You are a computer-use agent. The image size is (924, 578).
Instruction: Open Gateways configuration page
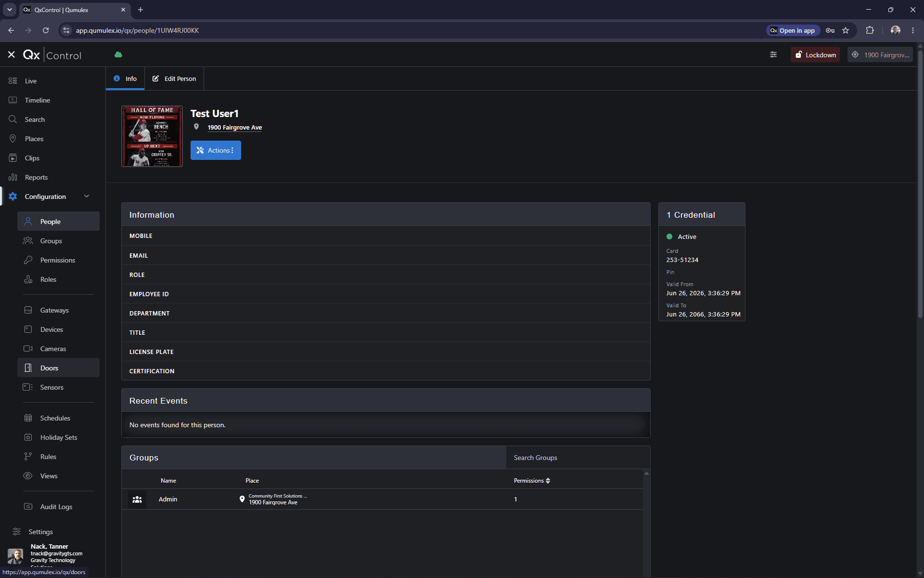click(58, 310)
